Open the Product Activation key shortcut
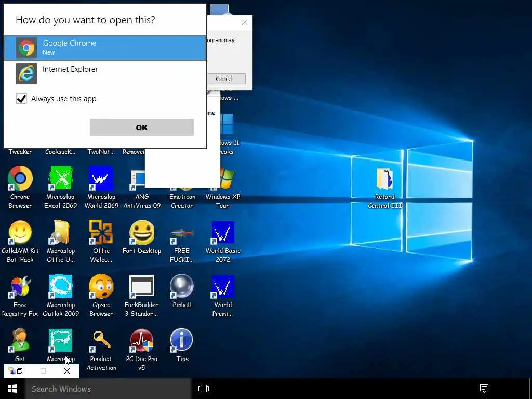 coord(101,350)
